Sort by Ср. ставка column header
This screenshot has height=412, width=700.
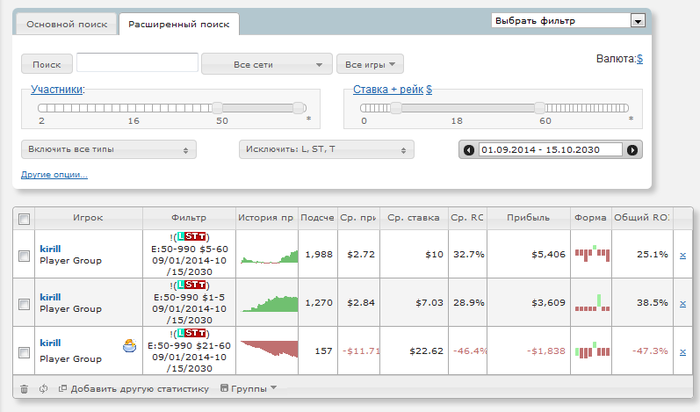point(414,218)
